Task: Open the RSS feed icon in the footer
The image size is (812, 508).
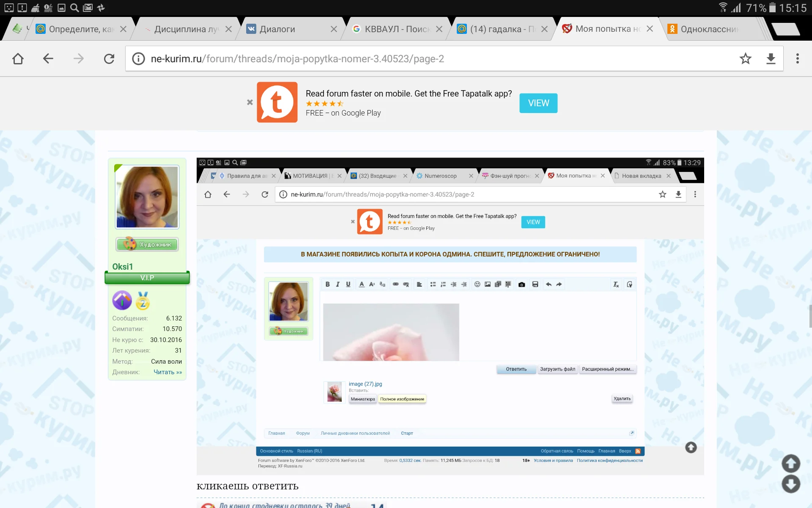Action: tap(638, 451)
